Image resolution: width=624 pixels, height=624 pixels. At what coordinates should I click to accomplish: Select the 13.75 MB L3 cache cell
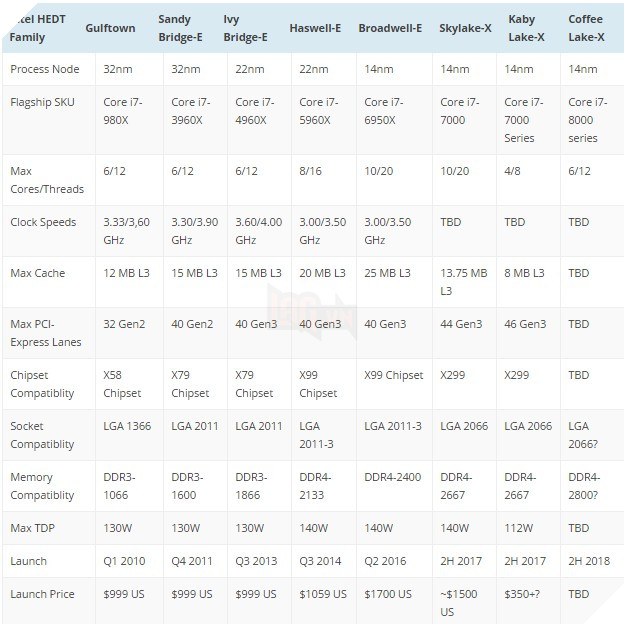(x=463, y=282)
